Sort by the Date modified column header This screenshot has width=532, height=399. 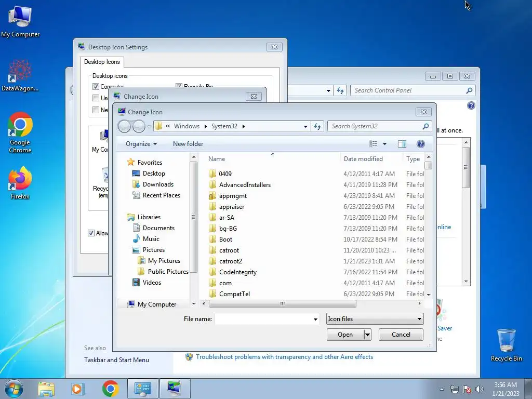(363, 159)
